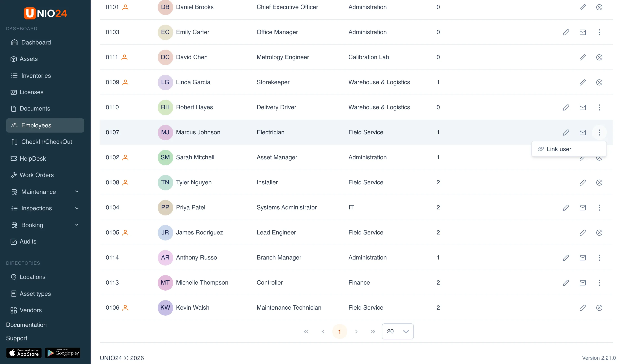Click user icon next to 0105
This screenshot has height=364, width=622.
125,233
